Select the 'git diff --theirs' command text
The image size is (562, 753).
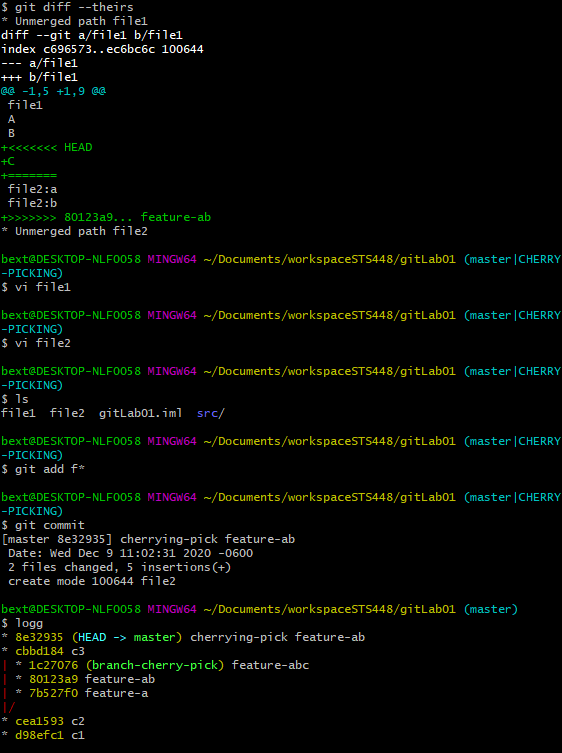[x=74, y=7]
